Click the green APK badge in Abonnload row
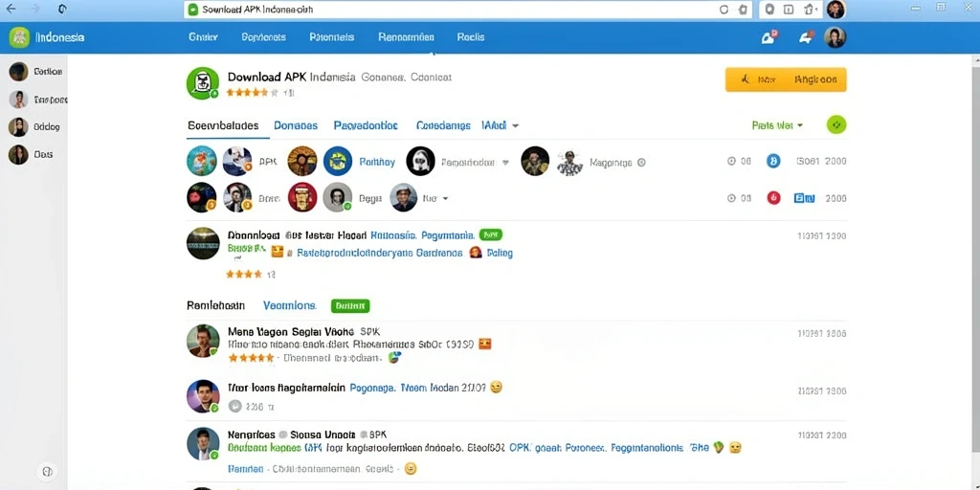980x490 pixels. click(491, 235)
